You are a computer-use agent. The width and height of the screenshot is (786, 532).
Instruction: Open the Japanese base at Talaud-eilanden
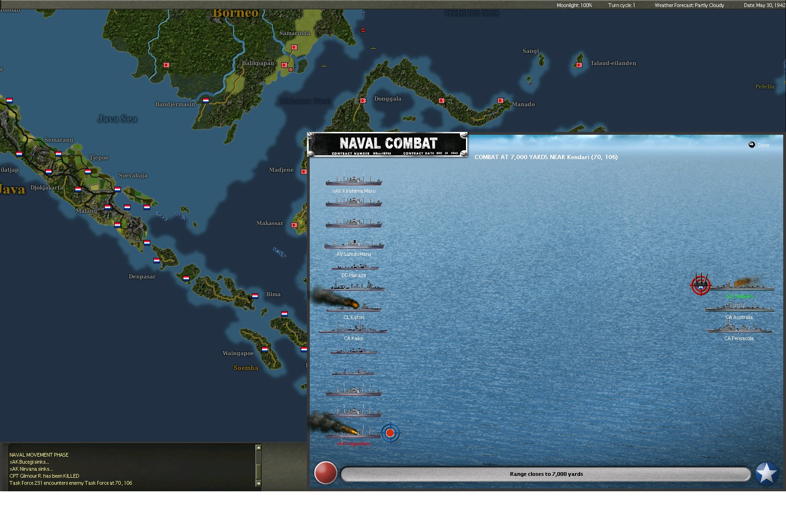pyautogui.click(x=579, y=65)
